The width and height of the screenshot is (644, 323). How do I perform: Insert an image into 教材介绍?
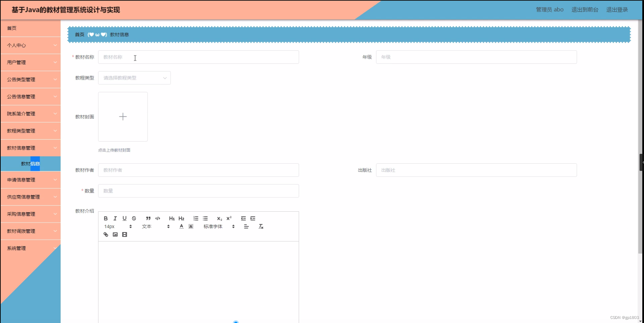click(x=115, y=235)
